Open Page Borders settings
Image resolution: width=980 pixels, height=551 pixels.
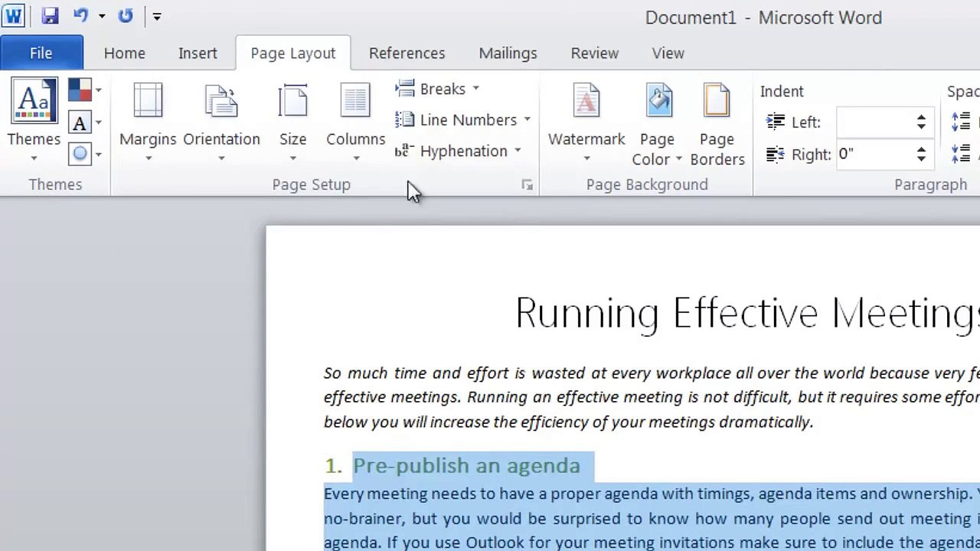(717, 122)
